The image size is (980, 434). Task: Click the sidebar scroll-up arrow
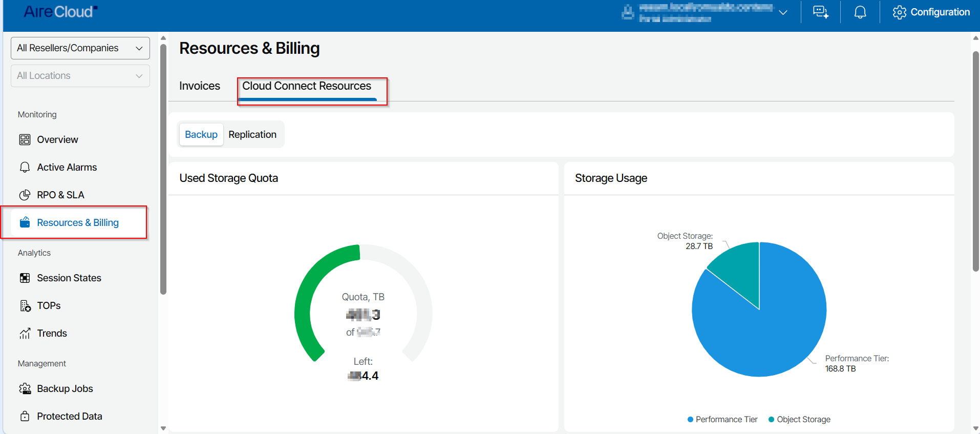[163, 38]
